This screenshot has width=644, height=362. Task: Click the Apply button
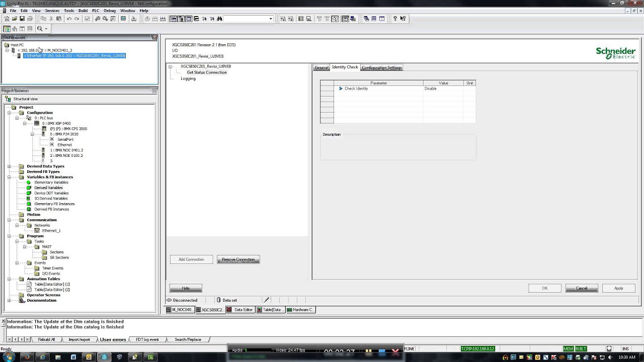click(x=619, y=288)
